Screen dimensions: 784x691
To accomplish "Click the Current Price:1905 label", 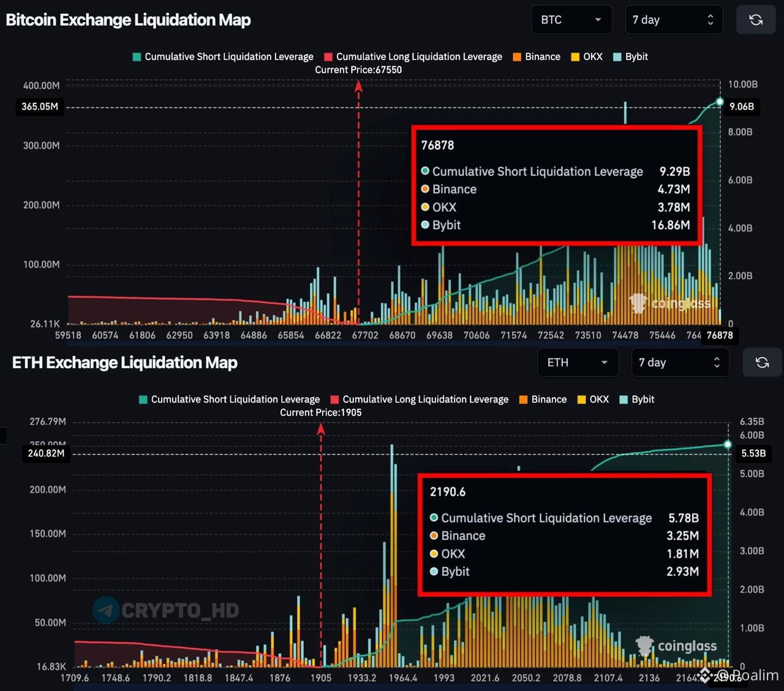I will click(321, 412).
